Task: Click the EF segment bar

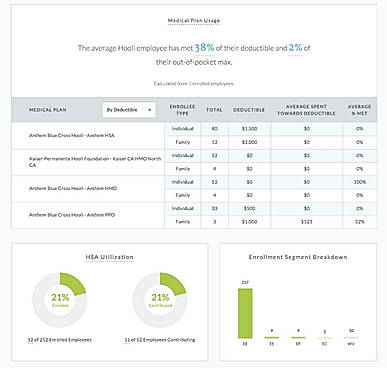Action: point(298,337)
